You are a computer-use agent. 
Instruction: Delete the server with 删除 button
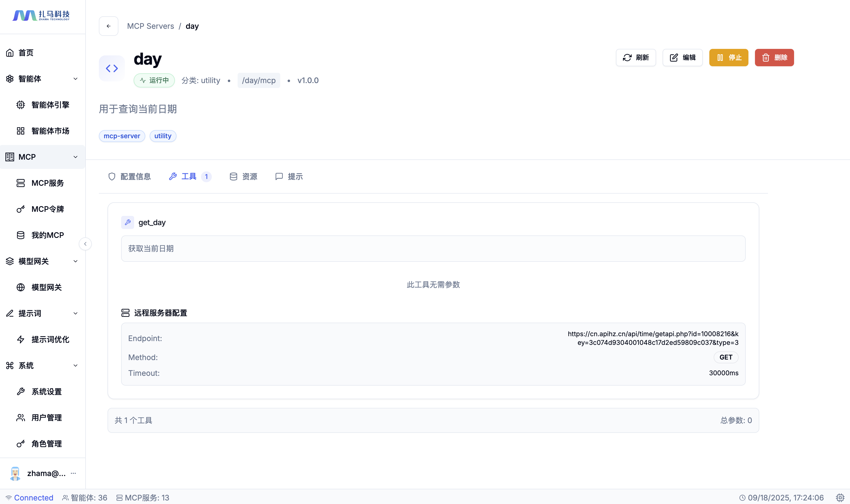(x=774, y=57)
